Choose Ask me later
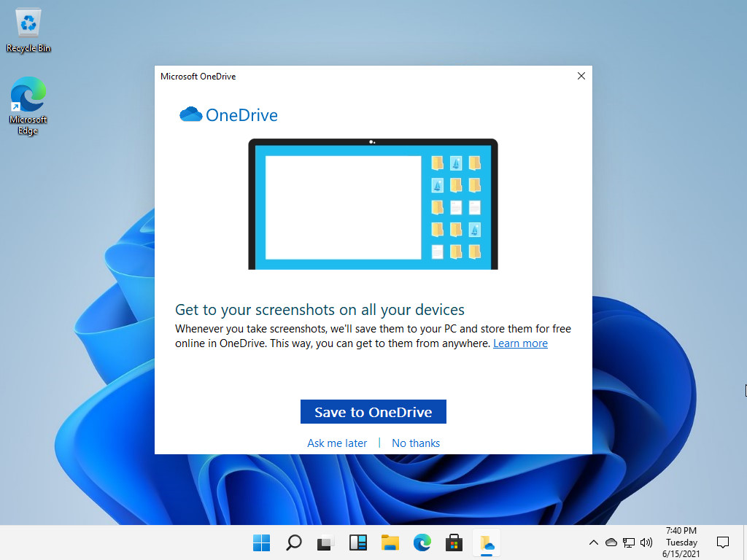Screen dimensions: 747x560 click(x=337, y=443)
